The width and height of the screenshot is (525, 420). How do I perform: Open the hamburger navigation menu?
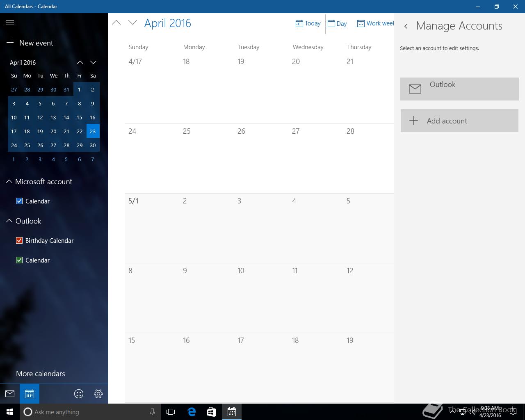10,23
